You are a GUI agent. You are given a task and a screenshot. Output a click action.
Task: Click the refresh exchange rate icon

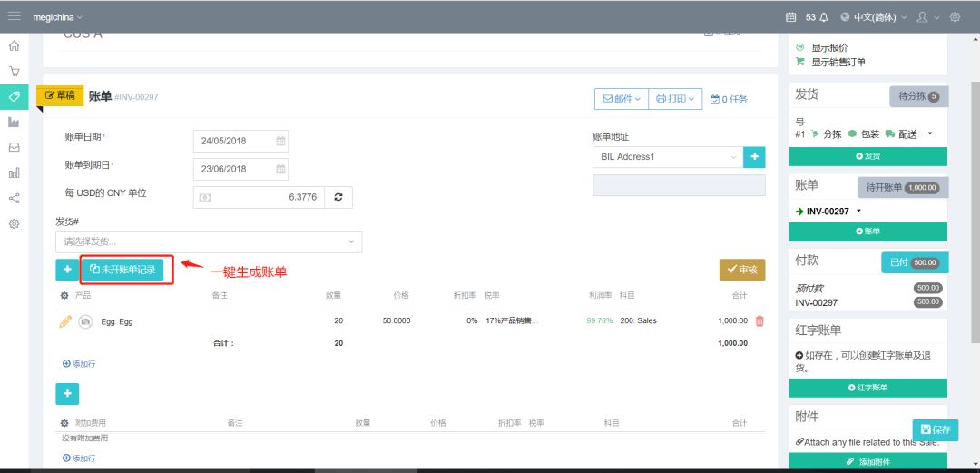click(x=338, y=197)
